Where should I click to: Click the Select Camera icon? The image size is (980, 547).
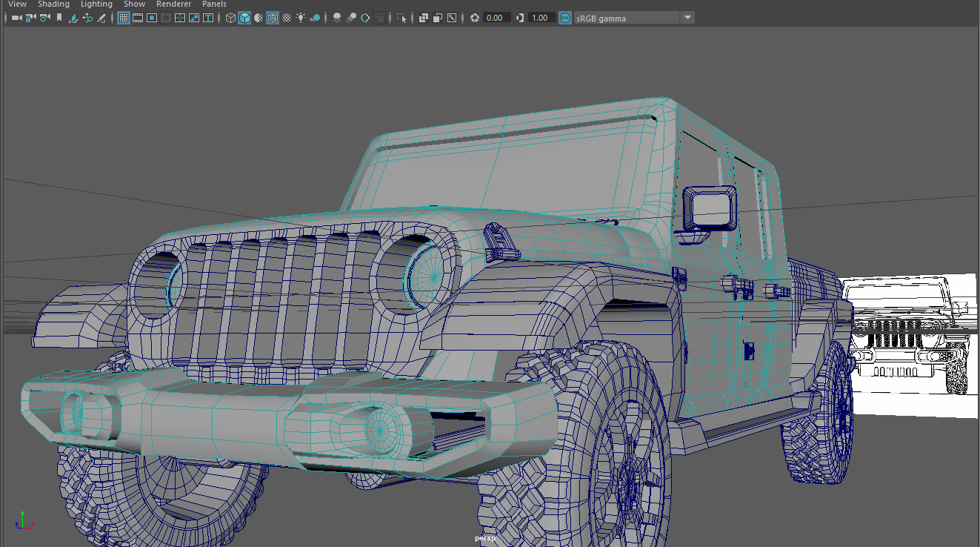(x=16, y=18)
